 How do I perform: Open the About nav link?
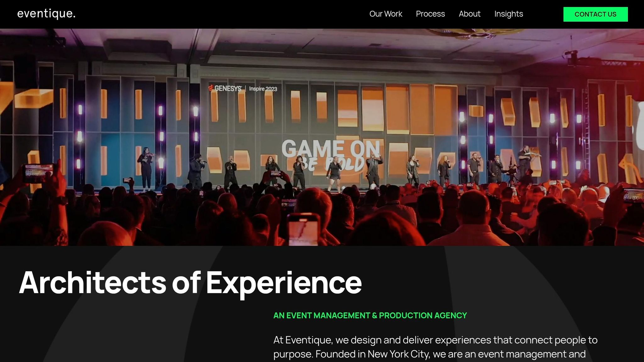469,14
